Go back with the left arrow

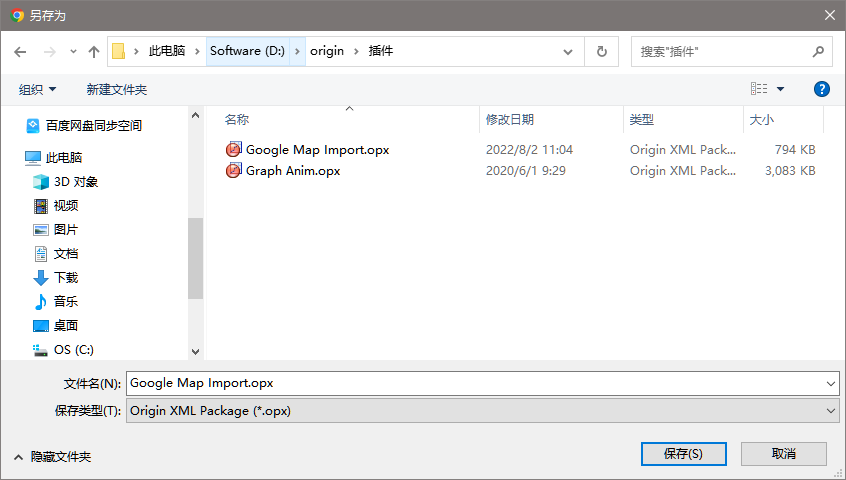click(x=20, y=52)
